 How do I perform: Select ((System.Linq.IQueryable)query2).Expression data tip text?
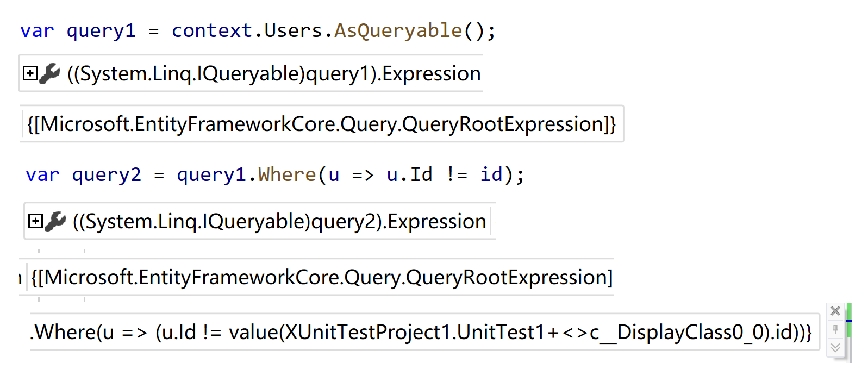pyautogui.click(x=279, y=222)
